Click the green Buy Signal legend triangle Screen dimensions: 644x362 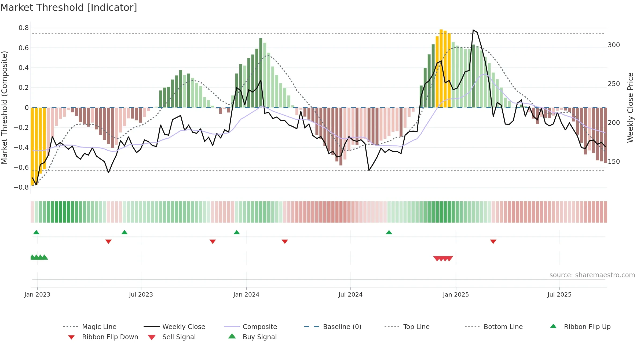pyautogui.click(x=232, y=336)
